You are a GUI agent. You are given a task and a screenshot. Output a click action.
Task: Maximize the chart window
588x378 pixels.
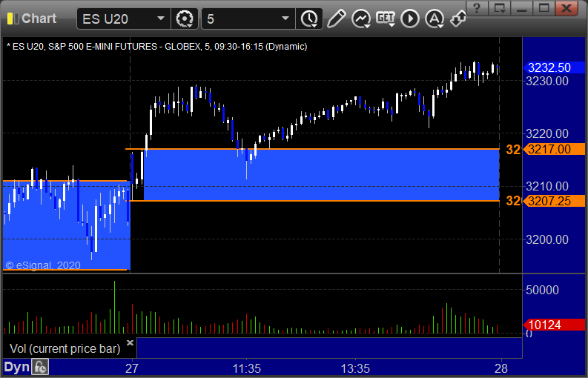pos(544,8)
